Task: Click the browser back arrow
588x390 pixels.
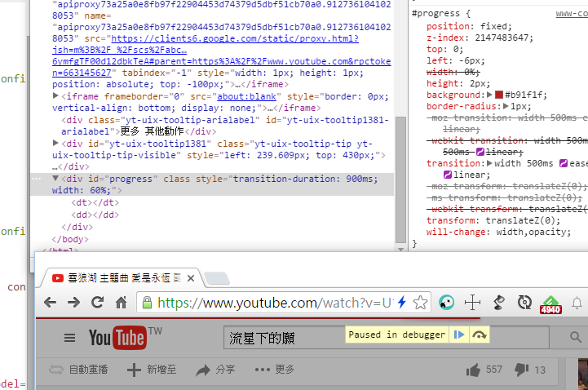Action: [51, 303]
